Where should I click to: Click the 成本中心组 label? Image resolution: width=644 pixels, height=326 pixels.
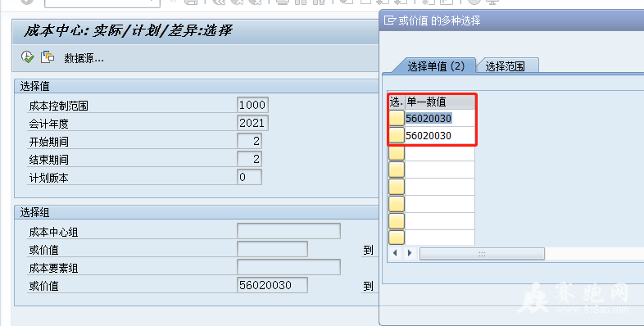pos(53,233)
